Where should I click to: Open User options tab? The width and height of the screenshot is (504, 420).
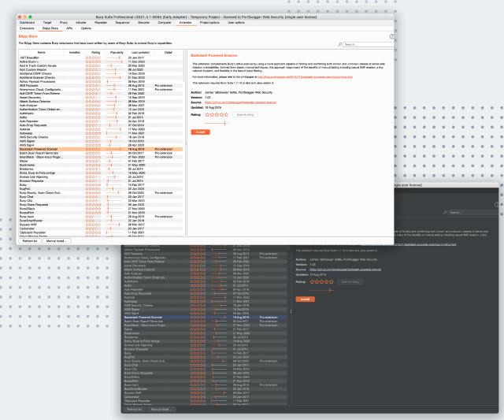pyautogui.click(x=236, y=23)
